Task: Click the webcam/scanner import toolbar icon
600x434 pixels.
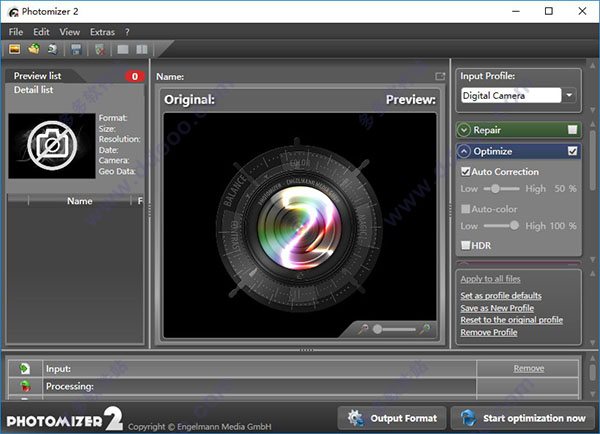Action: click(x=52, y=49)
